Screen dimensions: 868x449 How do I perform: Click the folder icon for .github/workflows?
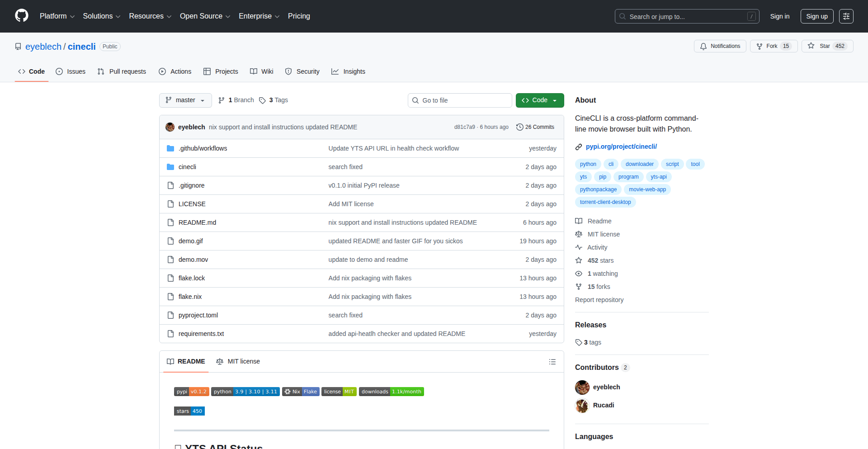[170, 148]
